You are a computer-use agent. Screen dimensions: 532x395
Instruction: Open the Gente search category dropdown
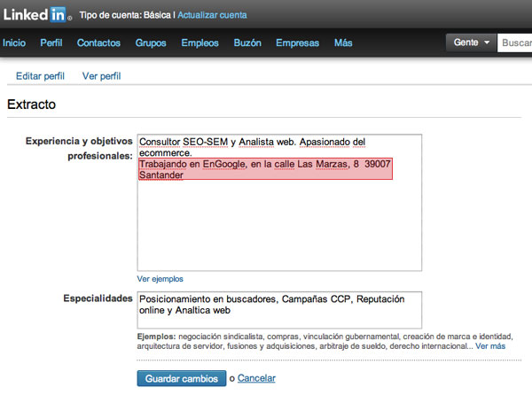tap(472, 43)
